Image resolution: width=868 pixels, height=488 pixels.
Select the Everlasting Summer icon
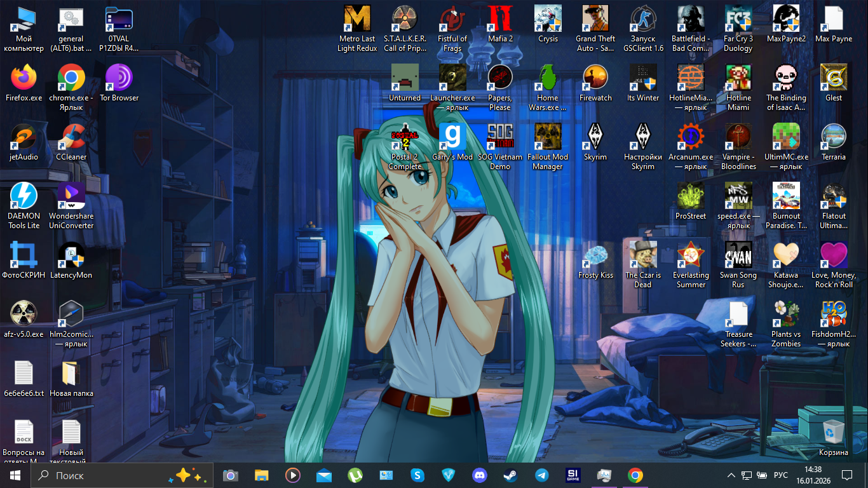coord(691,266)
